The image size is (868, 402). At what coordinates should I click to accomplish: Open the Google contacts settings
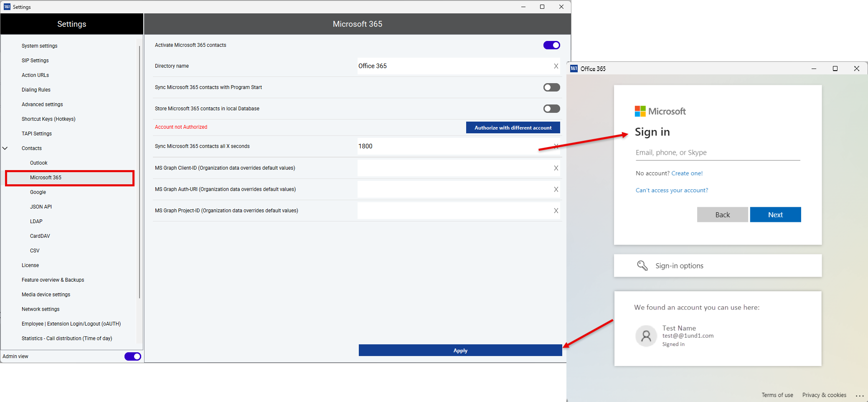point(38,192)
